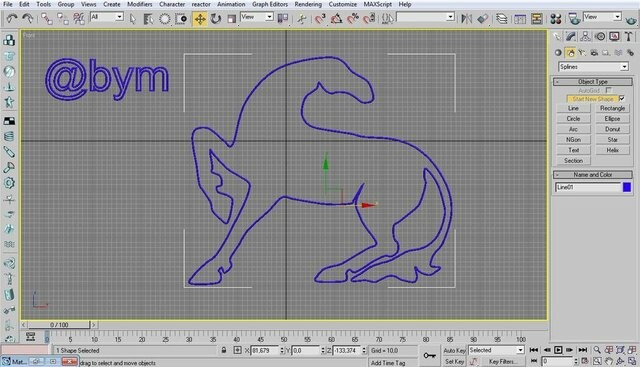This screenshot has width=640, height=367.
Task: Toggle the Start New Shape checkbox
Action: 622,98
